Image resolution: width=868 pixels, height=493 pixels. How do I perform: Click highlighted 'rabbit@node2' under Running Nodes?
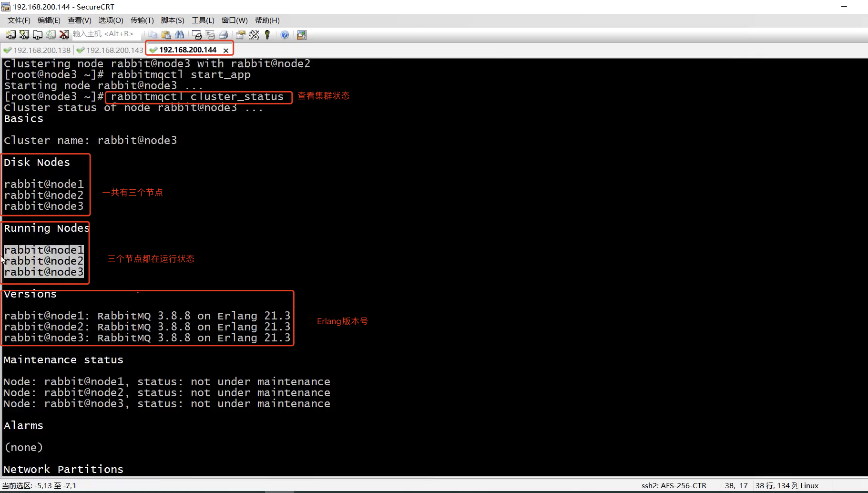point(44,261)
